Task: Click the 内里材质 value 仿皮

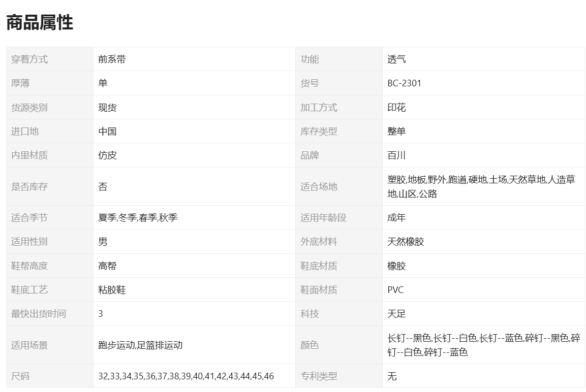Action: (x=107, y=155)
